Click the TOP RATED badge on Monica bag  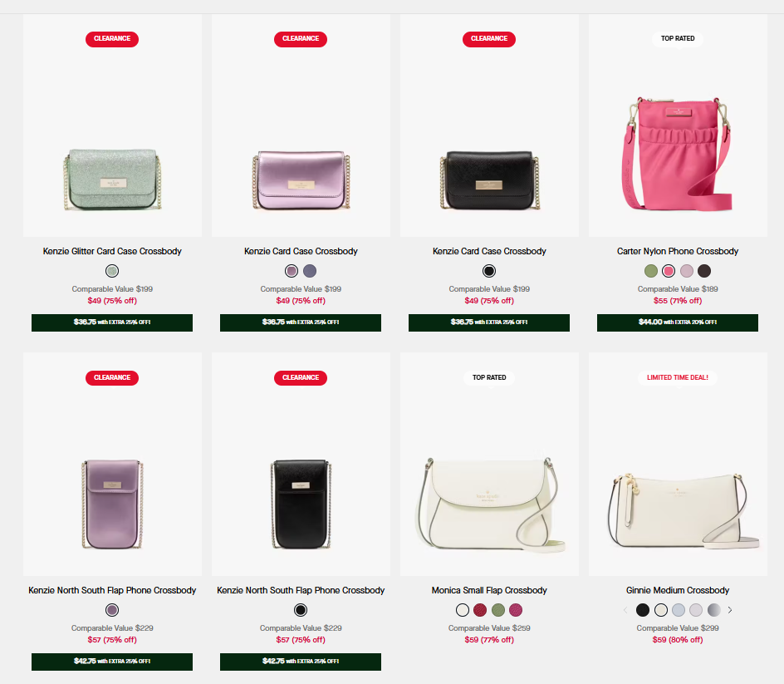489,378
